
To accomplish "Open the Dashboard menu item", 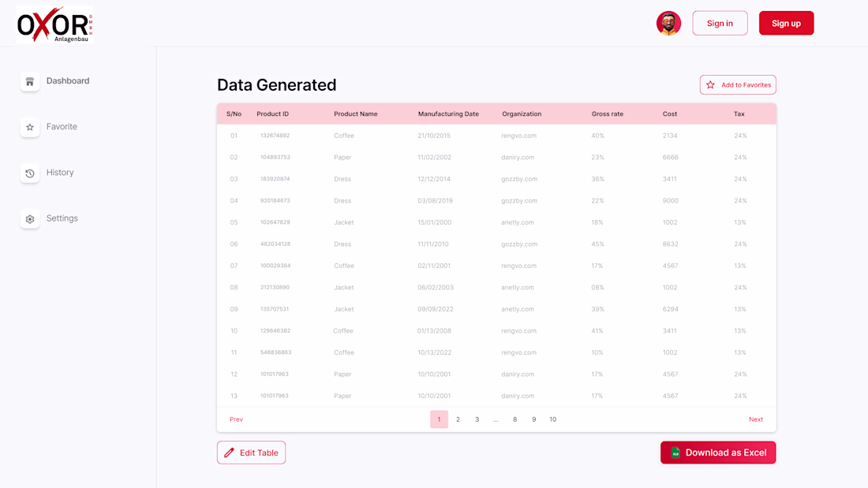I will coord(68,80).
